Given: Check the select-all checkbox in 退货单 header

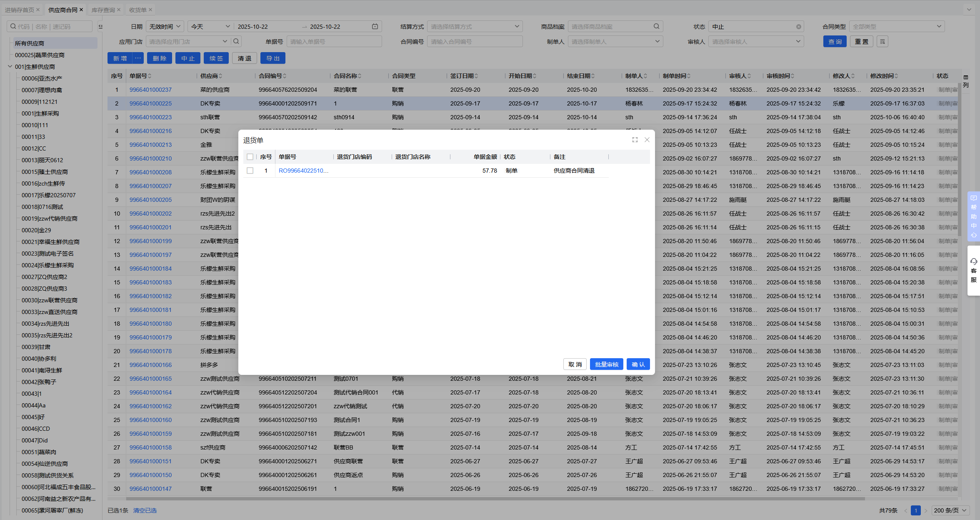Looking at the screenshot, I should click(x=250, y=157).
